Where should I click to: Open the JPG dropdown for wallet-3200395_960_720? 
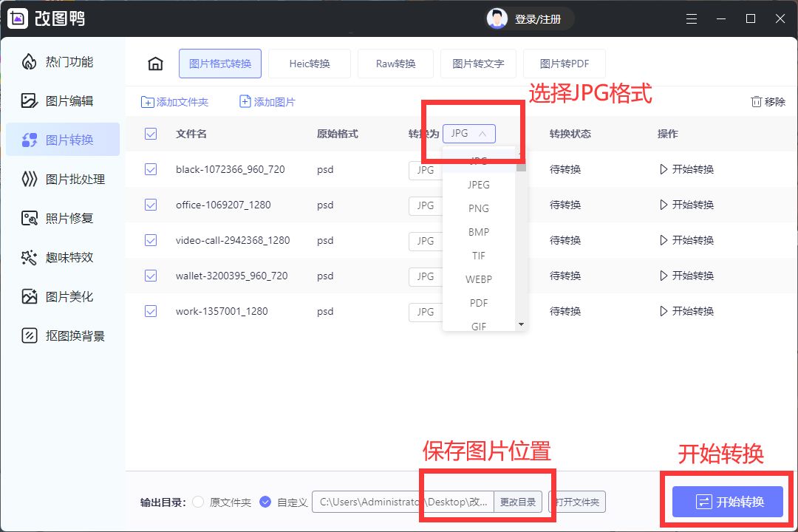(425, 276)
